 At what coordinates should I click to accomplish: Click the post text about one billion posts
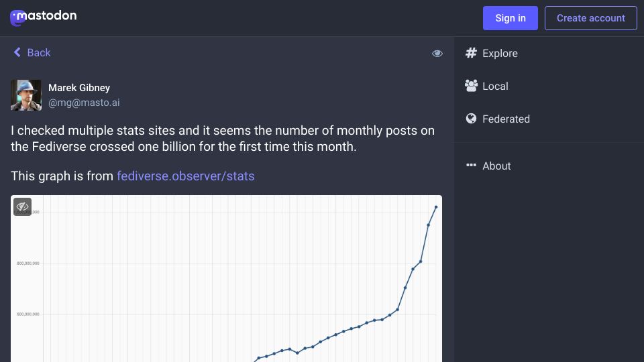click(223, 138)
